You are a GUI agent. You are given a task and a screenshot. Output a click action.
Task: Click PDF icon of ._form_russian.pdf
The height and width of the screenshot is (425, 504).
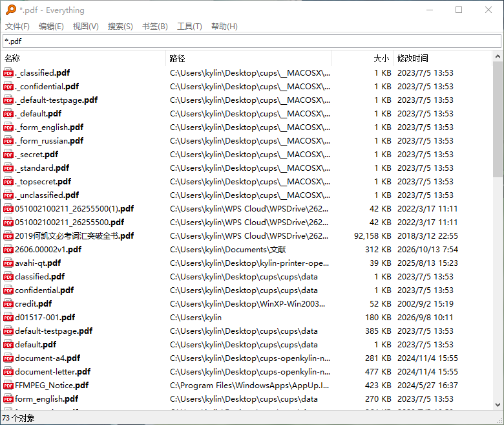click(x=8, y=141)
